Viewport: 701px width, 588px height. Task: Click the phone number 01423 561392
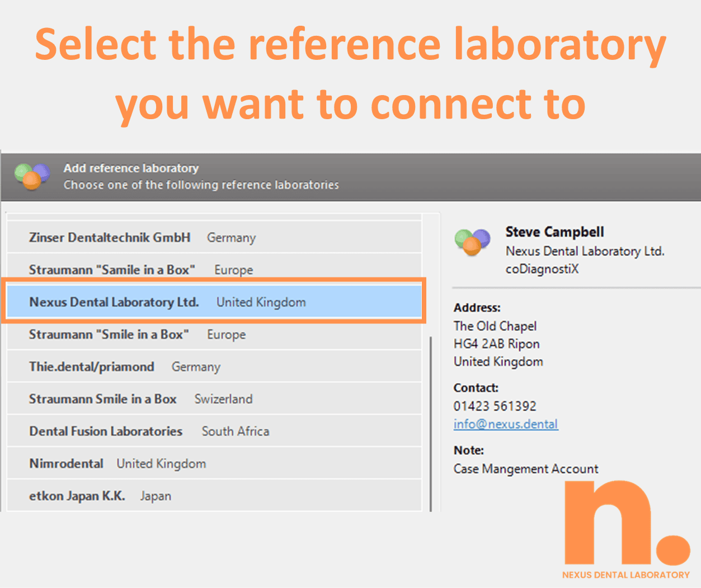[495, 406]
